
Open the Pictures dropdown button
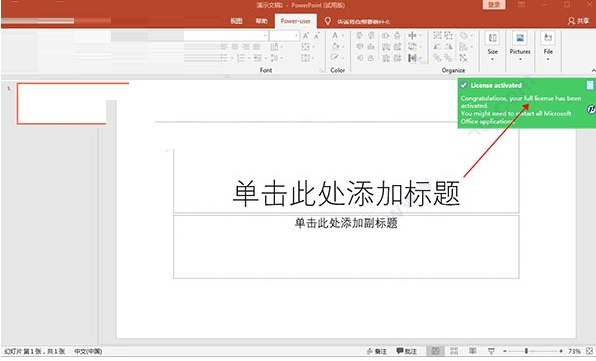(x=520, y=46)
